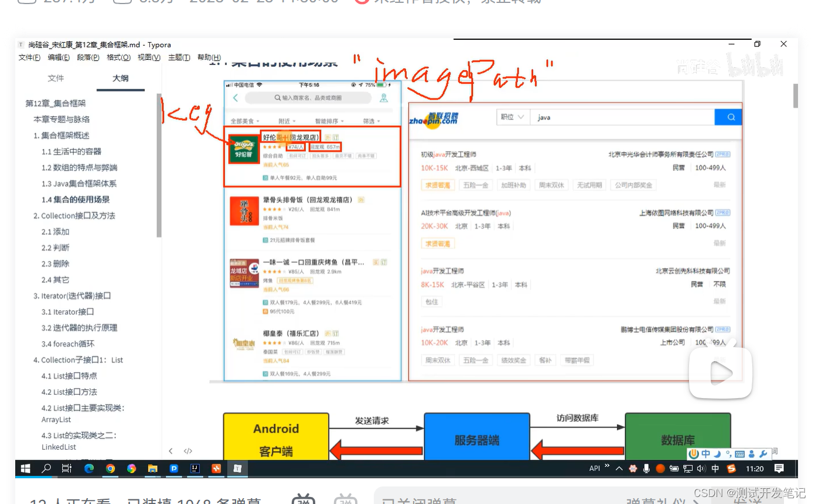Viewport: 815px width, 504px height.
Task: Click the zhaopin blue search button
Action: tap(728, 117)
